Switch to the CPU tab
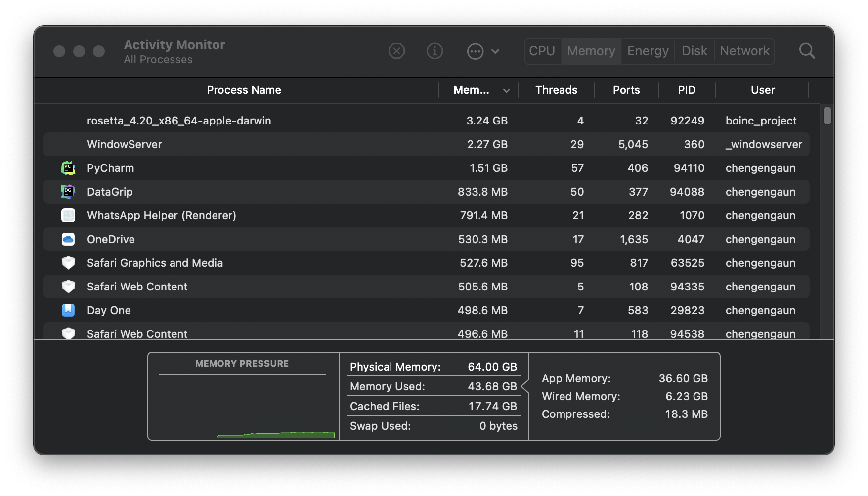 pyautogui.click(x=542, y=51)
